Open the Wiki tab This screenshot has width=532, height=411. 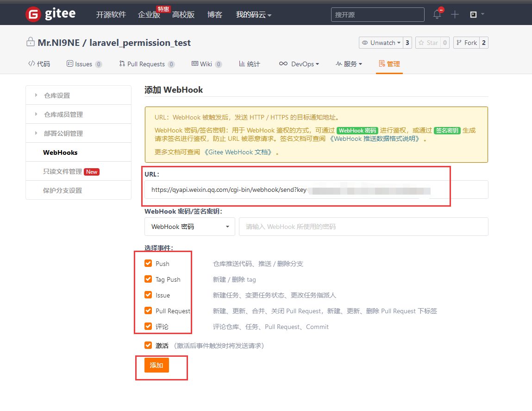click(x=207, y=64)
